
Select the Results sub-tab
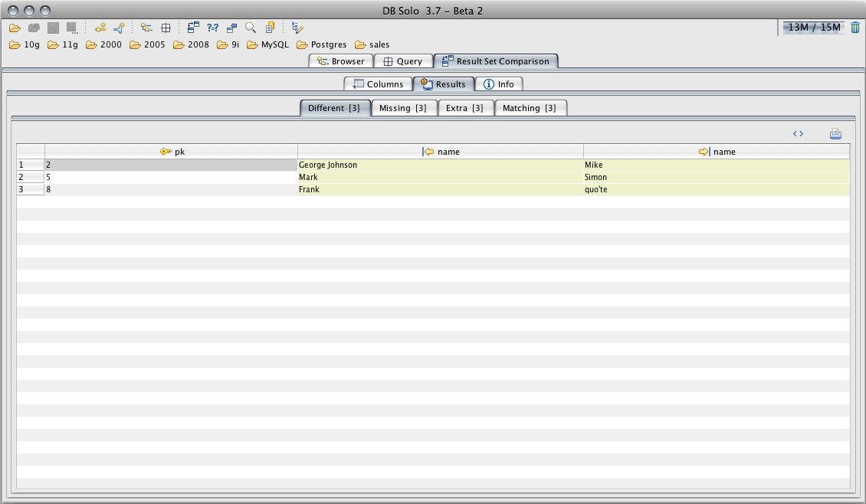coord(444,84)
